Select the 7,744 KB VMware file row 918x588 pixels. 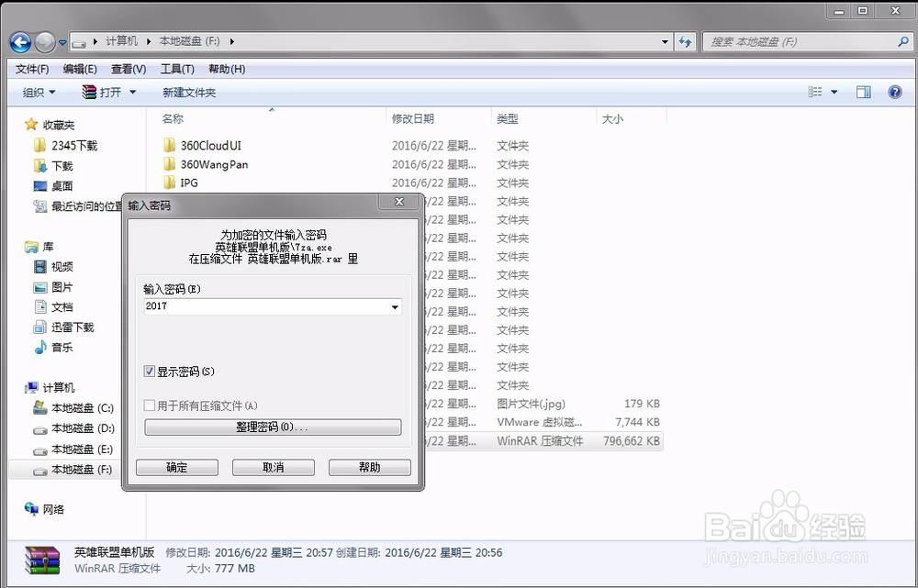click(x=543, y=422)
